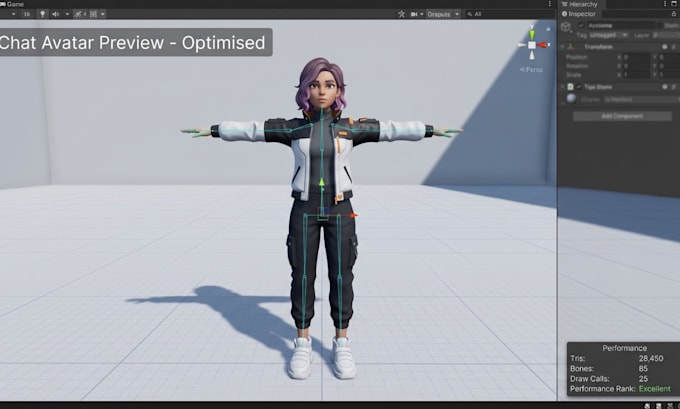Open grid settings dropdown arrow
The width and height of the screenshot is (680, 409).
(x=103, y=14)
